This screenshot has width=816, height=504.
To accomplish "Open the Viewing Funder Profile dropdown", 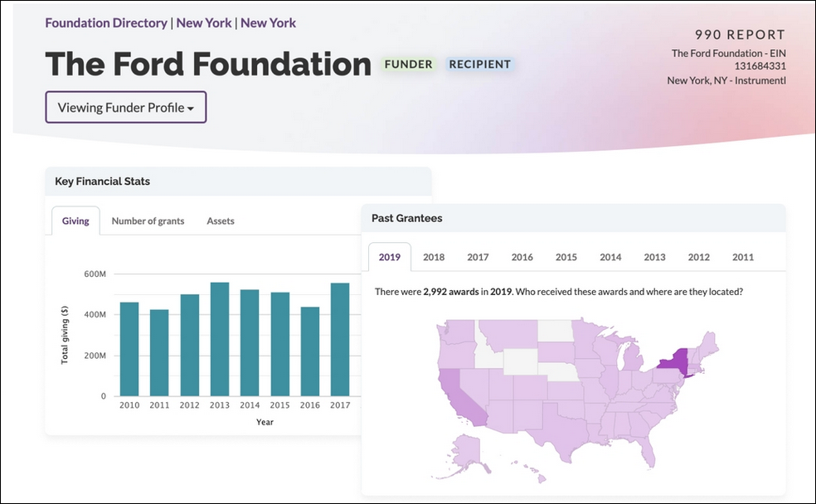I will tap(125, 107).
